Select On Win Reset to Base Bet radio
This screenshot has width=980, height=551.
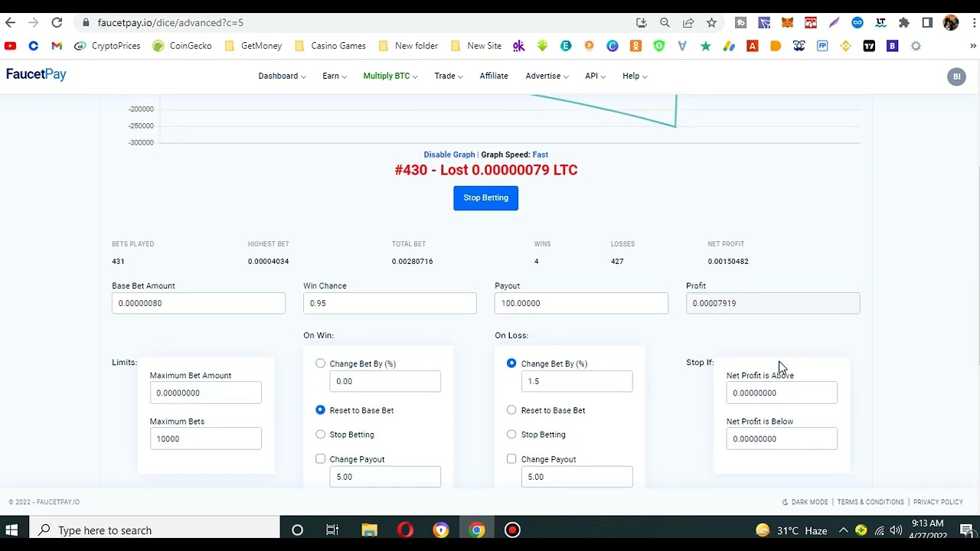(320, 410)
